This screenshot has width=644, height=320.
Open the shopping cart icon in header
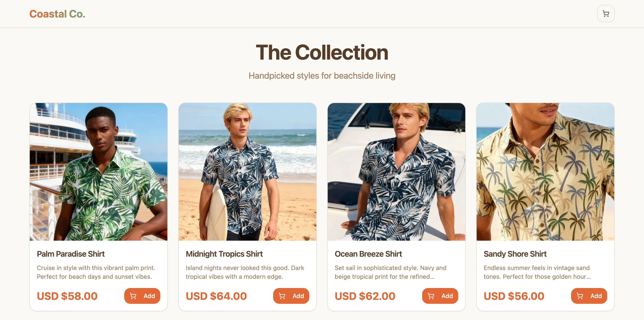point(605,14)
